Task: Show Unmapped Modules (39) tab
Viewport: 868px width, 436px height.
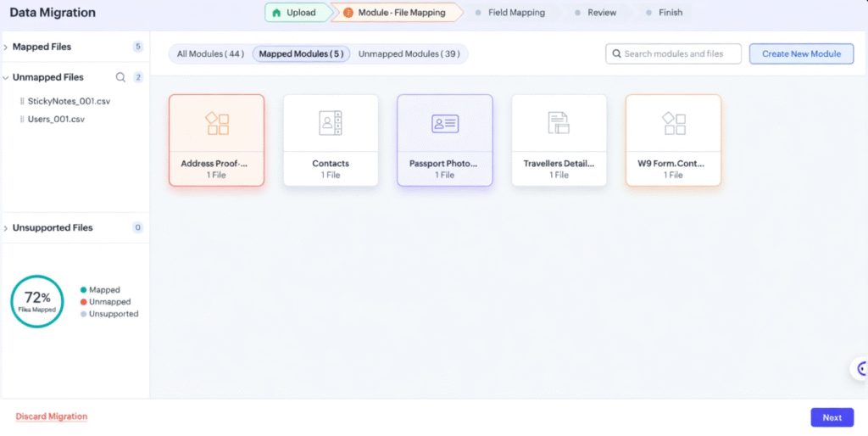Action: pos(409,53)
